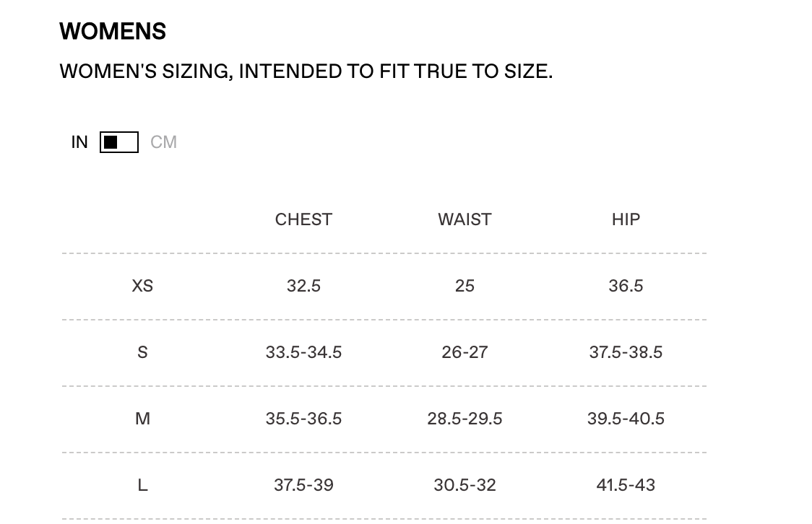The width and height of the screenshot is (812, 524).
Task: Click the L hip value 41.5-43
Action: click(626, 485)
